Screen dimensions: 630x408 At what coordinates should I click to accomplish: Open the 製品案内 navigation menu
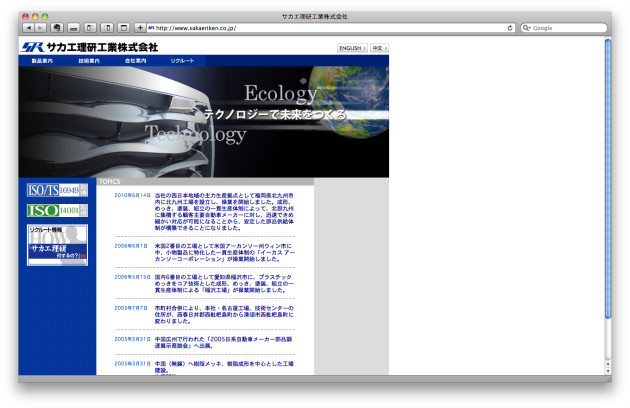42,61
